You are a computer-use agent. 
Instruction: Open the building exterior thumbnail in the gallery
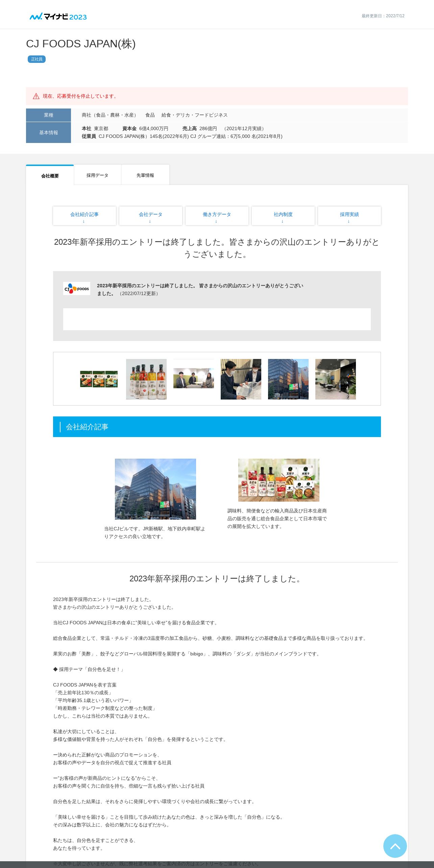[x=288, y=379]
